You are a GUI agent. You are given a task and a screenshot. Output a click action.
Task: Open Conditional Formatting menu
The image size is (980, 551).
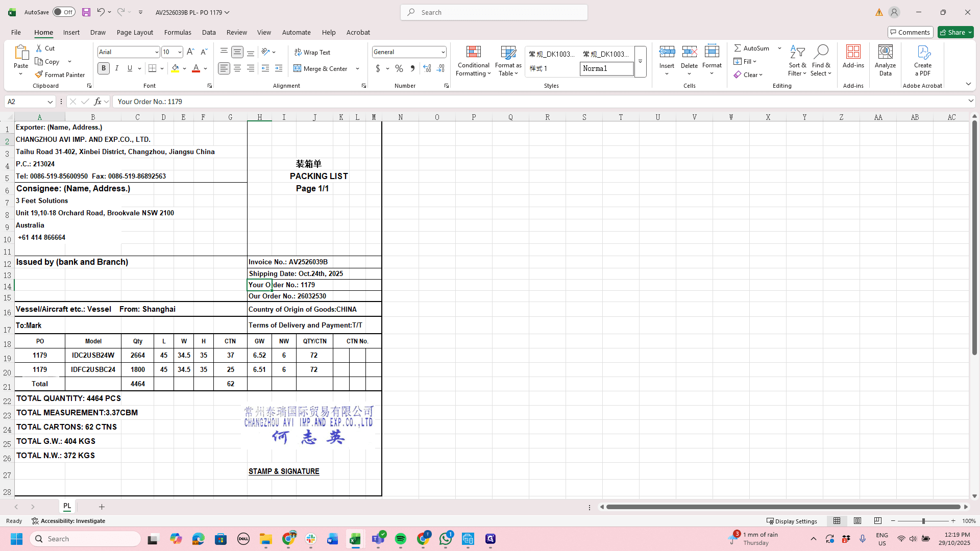tap(473, 61)
